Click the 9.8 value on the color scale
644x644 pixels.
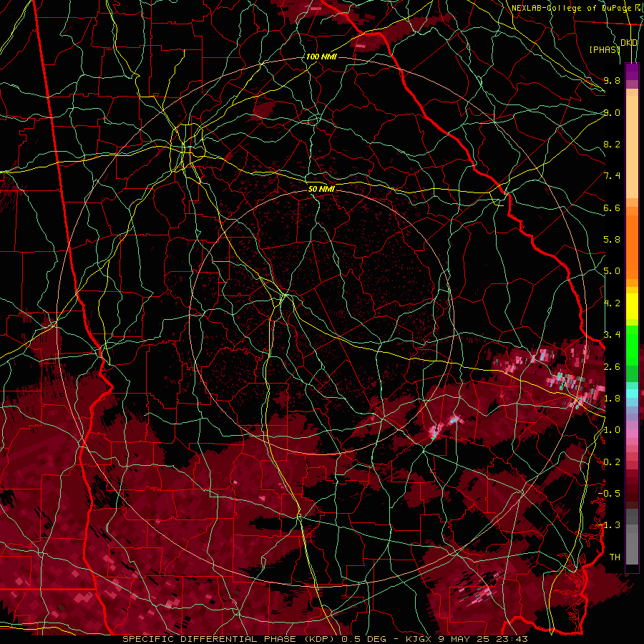pos(612,80)
